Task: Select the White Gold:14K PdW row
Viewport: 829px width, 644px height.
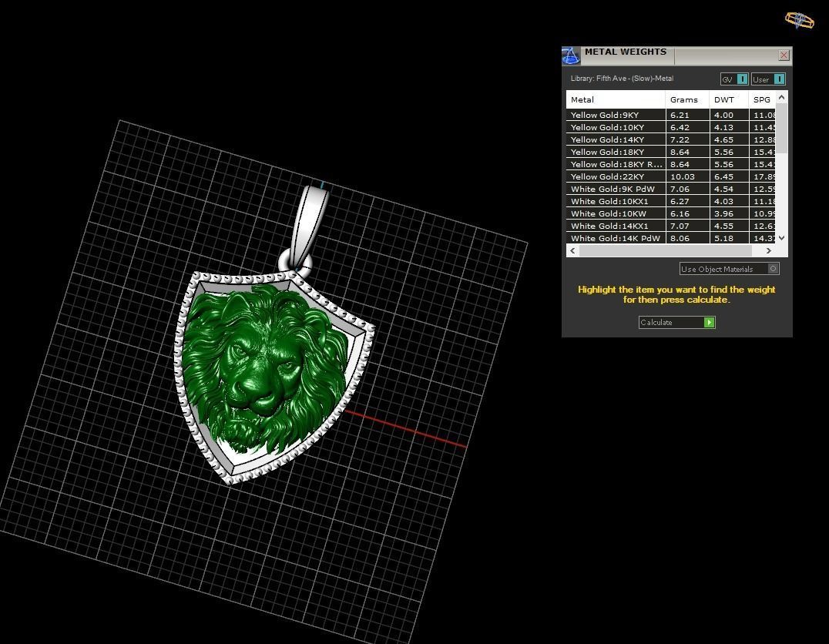Action: pos(670,238)
